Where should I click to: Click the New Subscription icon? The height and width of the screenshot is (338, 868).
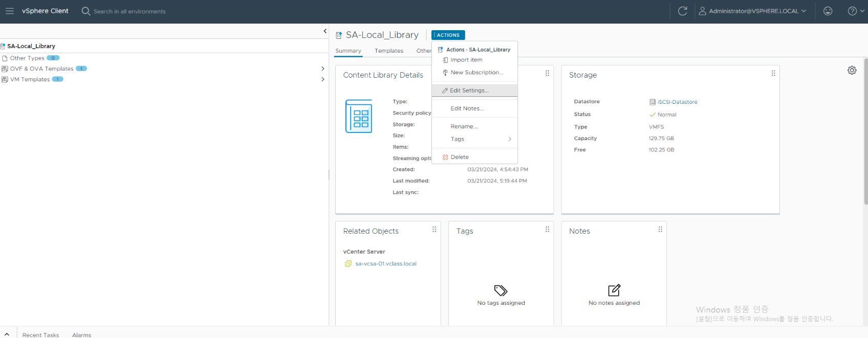coord(445,73)
